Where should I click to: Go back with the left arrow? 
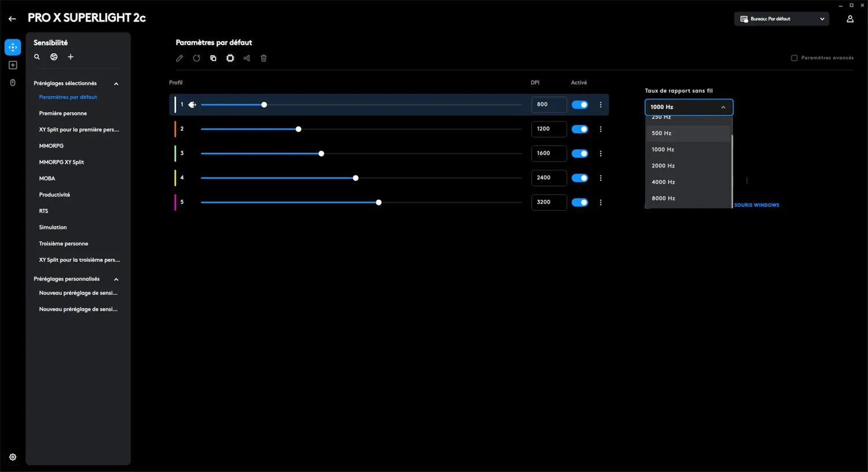pos(12,19)
